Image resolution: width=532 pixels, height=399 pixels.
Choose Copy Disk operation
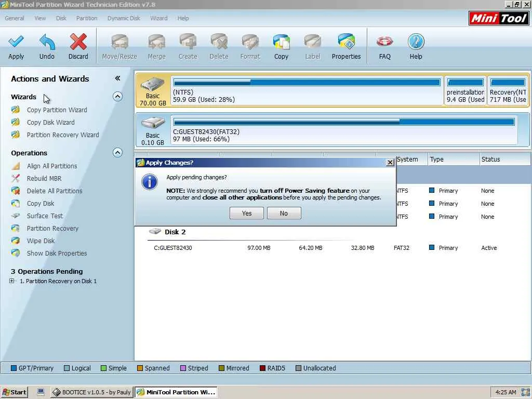(41, 204)
